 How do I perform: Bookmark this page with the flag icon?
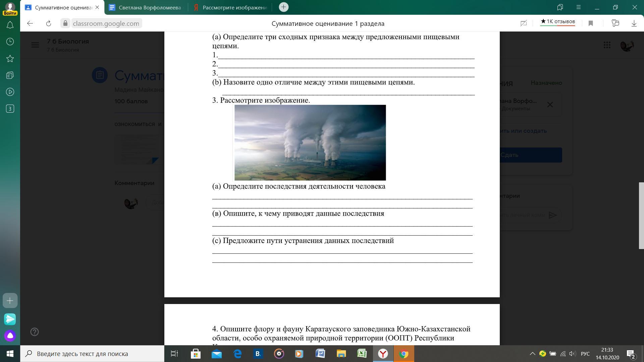(591, 23)
